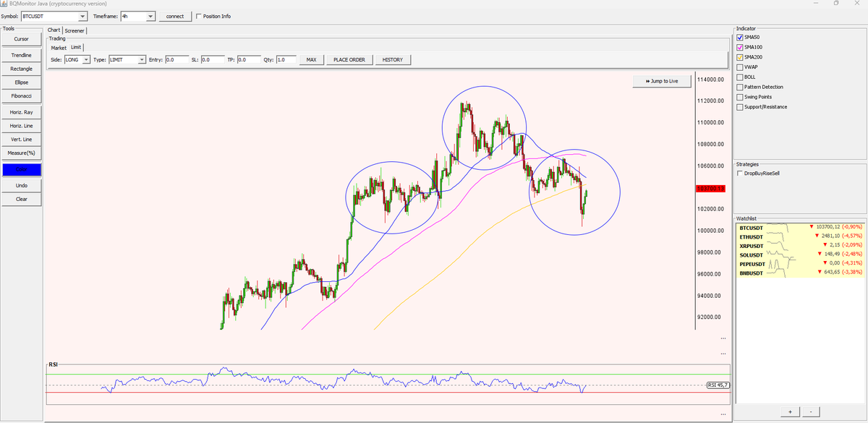
Task: Open the Timeframe 4h dropdown
Action: (137, 16)
